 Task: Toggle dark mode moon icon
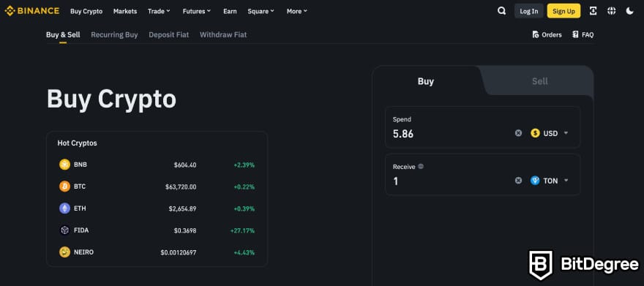(629, 11)
